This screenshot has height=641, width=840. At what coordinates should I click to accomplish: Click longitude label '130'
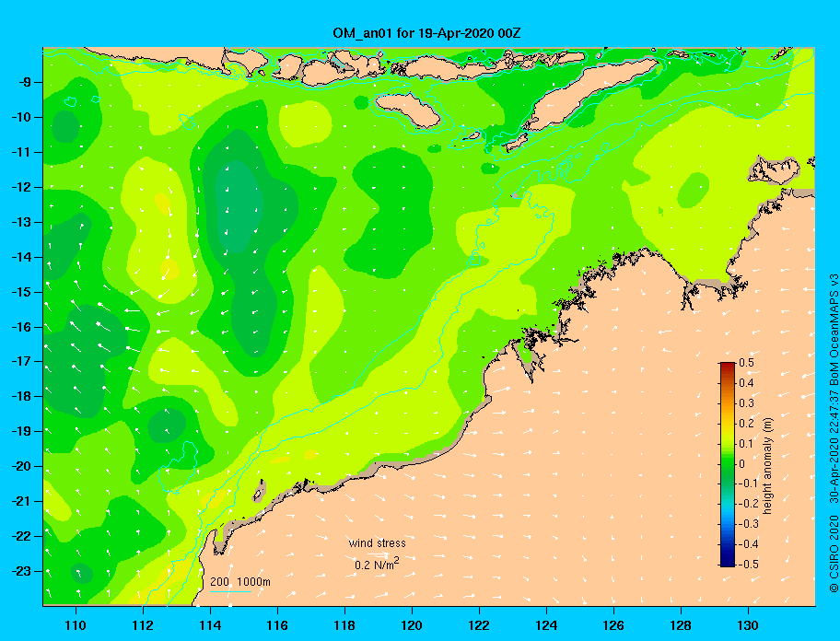(x=748, y=625)
